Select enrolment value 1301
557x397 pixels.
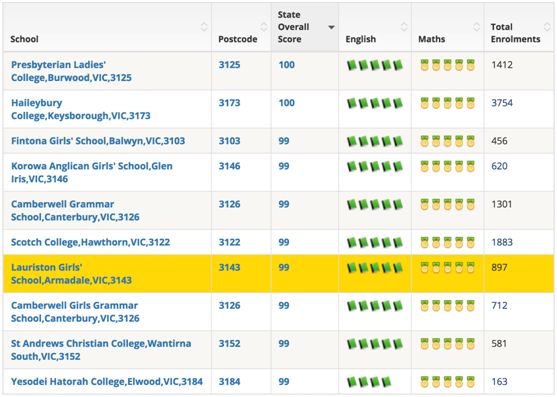click(x=502, y=204)
